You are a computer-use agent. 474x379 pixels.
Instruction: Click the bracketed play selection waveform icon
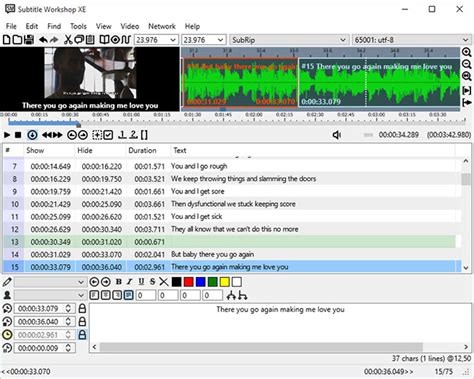[x=467, y=90]
